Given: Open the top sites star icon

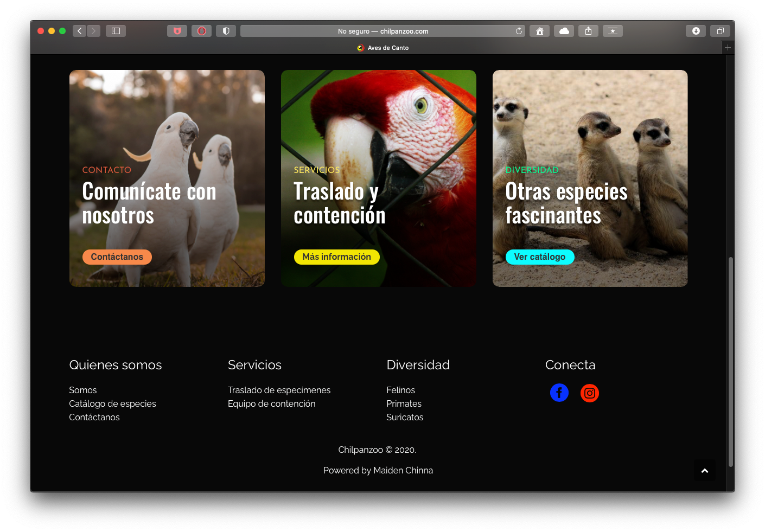Looking at the screenshot, I should 613,31.
